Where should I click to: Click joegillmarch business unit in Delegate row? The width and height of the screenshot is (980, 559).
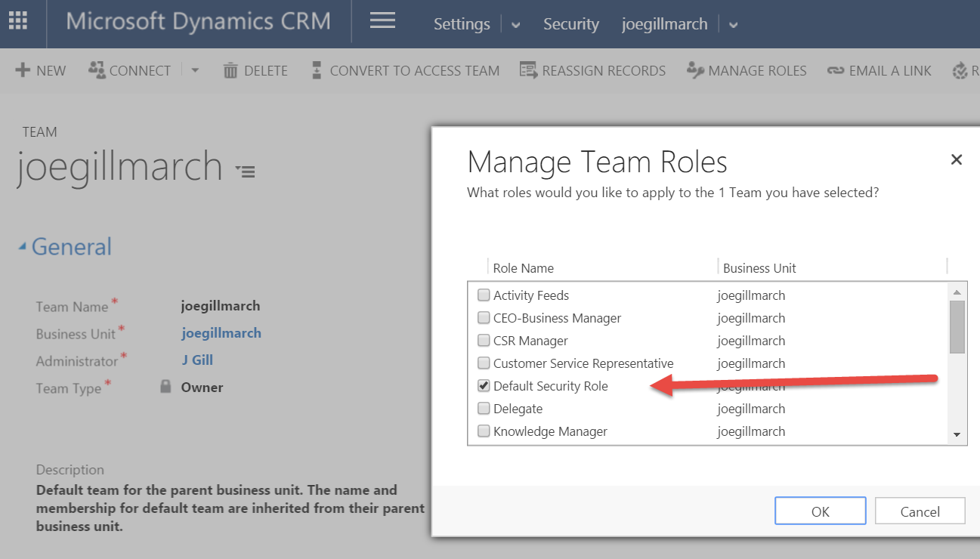[751, 409]
